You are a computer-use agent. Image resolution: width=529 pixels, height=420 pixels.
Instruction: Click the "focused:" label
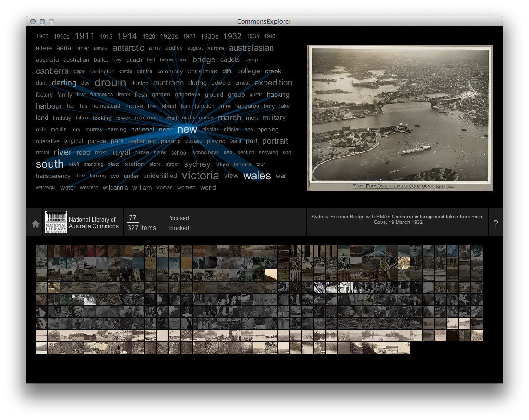[179, 218]
